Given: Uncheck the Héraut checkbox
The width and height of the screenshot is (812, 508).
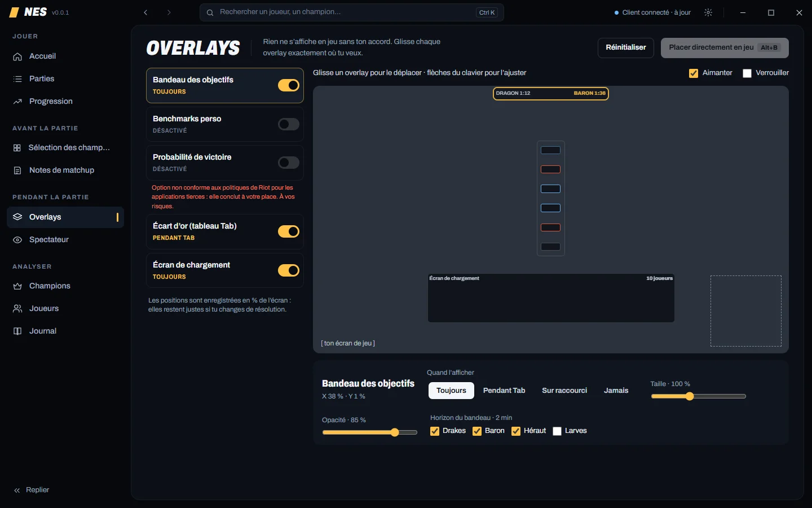Looking at the screenshot, I should 516,431.
